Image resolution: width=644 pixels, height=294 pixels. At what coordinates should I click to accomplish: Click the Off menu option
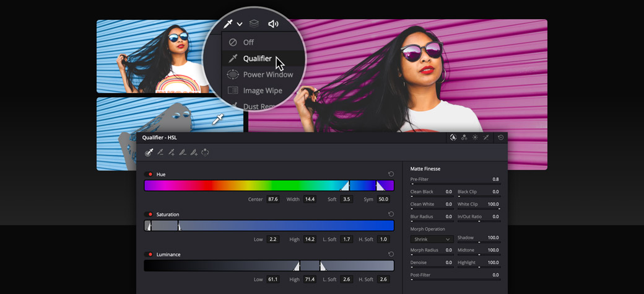[248, 42]
